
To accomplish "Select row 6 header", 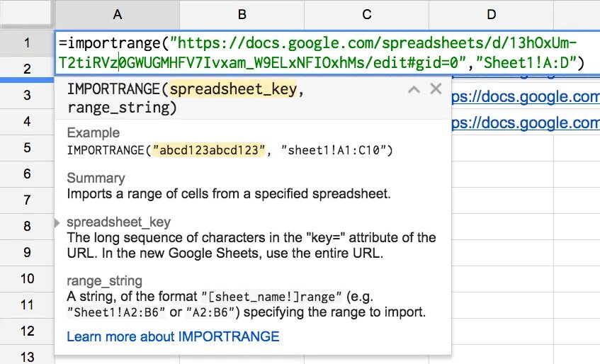I will (x=27, y=174).
